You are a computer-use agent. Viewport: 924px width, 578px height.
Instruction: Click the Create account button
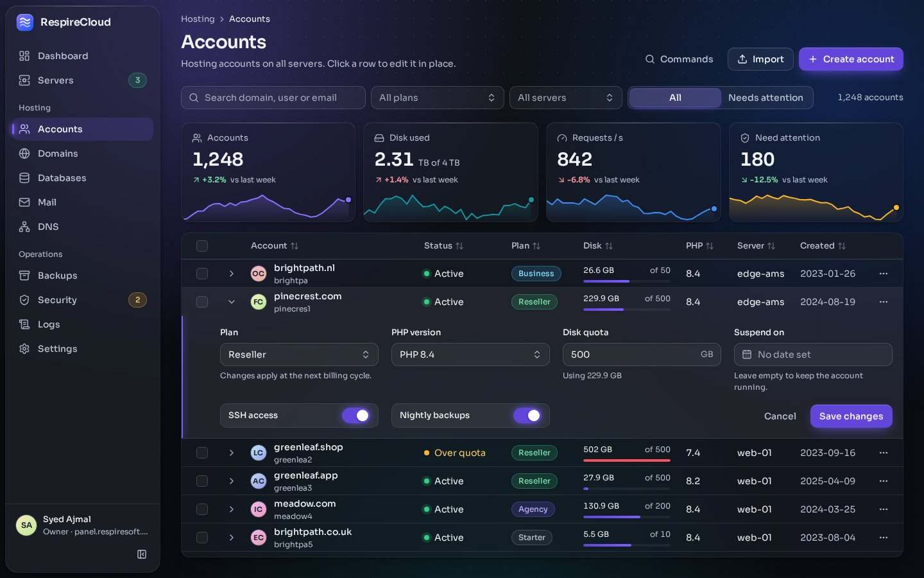point(851,59)
